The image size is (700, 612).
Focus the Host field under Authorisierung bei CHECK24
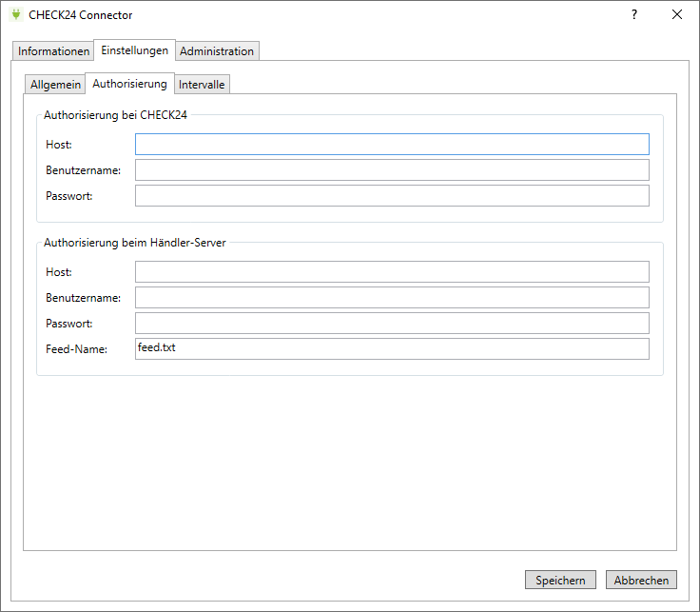coord(392,144)
